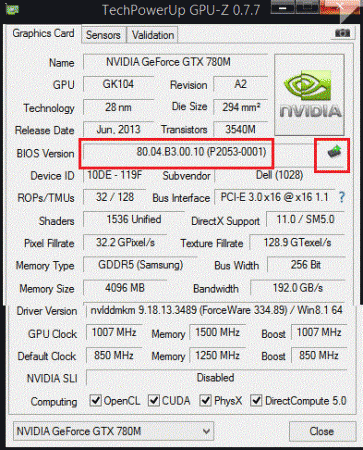This screenshot has width=363, height=450.
Task: Click Shaders value 1536 Unified
Action: coord(134,220)
